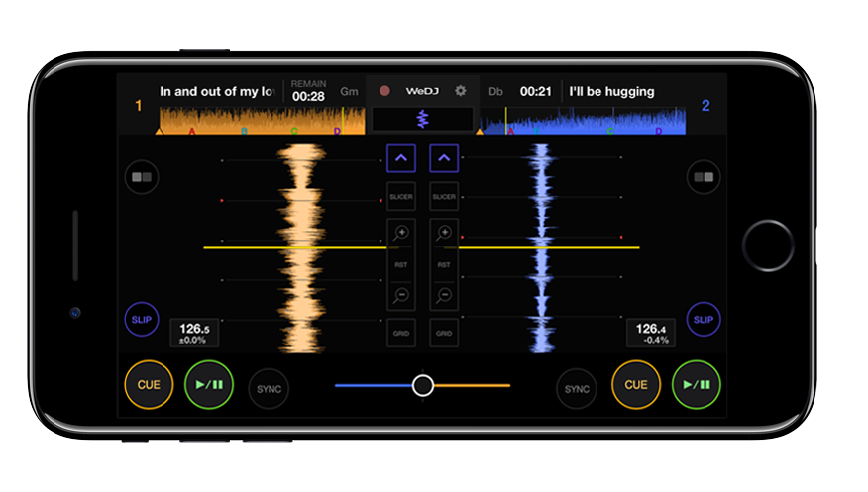Toggle SLIP mode on deck 1
The height and width of the screenshot is (492, 868).
[x=141, y=320]
